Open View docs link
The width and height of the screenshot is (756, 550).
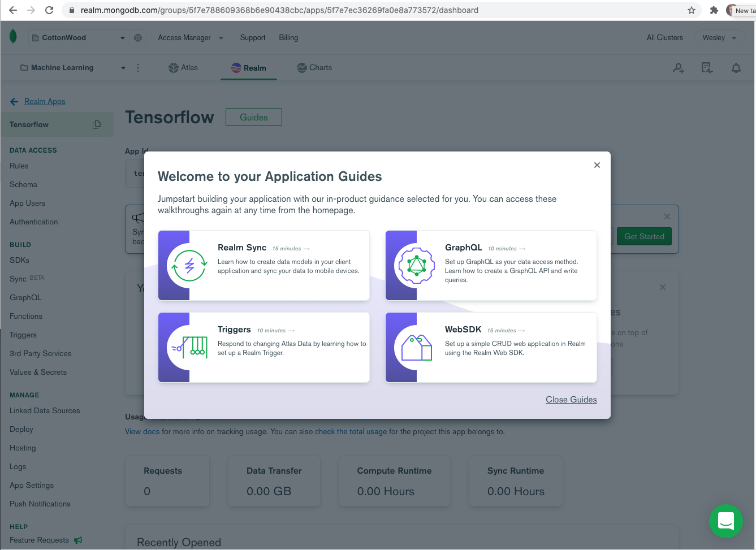point(142,431)
